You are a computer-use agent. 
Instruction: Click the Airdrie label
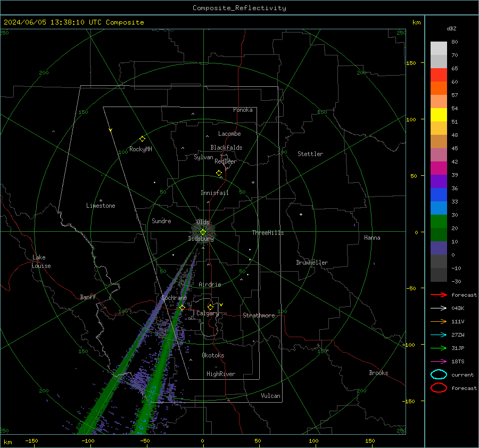point(210,284)
